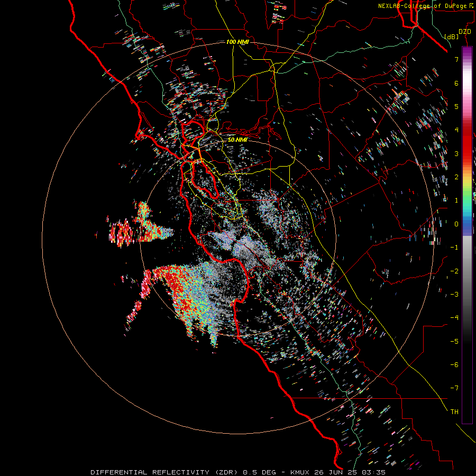Click the -2 value on the color scale
476x476 pixels.
[454, 271]
